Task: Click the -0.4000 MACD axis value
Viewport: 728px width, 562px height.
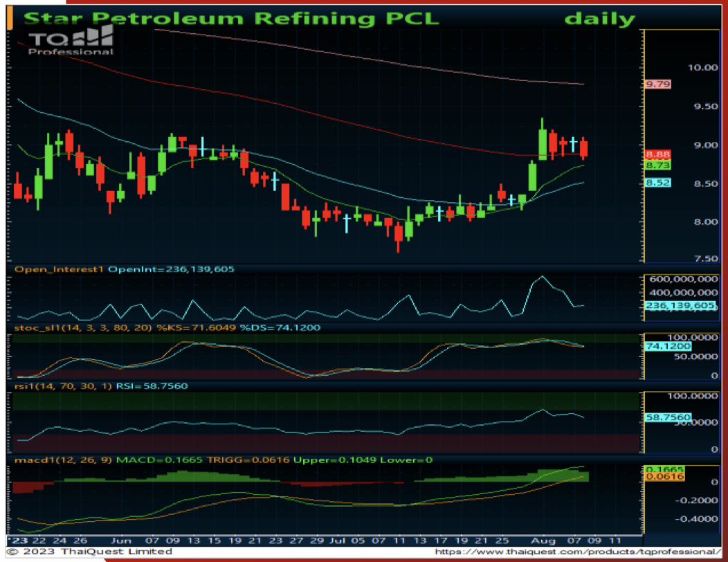Action: point(696,519)
